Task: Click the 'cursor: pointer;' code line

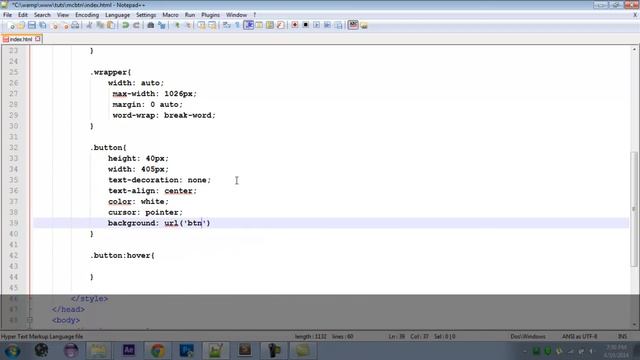Action: pyautogui.click(x=145, y=212)
